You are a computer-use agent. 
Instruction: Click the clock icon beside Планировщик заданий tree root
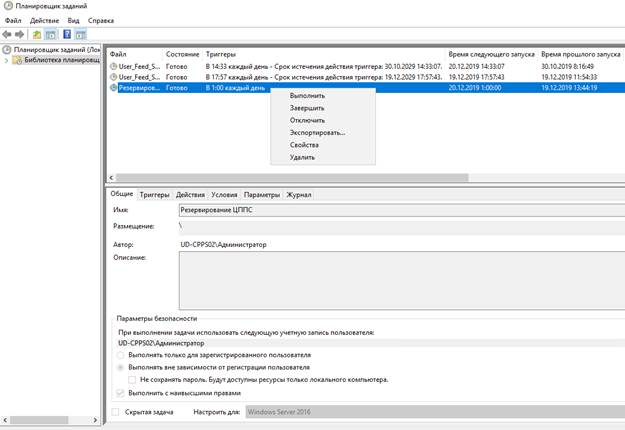click(x=6, y=50)
